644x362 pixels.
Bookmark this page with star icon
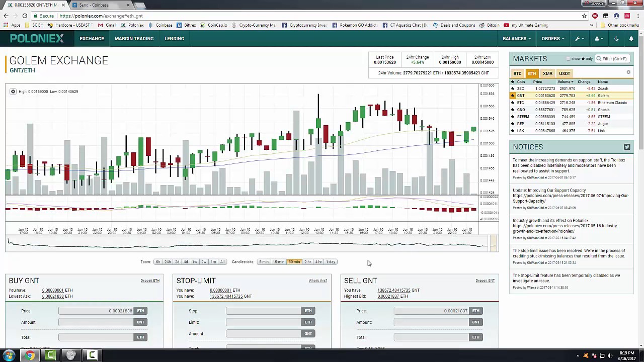click(584, 16)
